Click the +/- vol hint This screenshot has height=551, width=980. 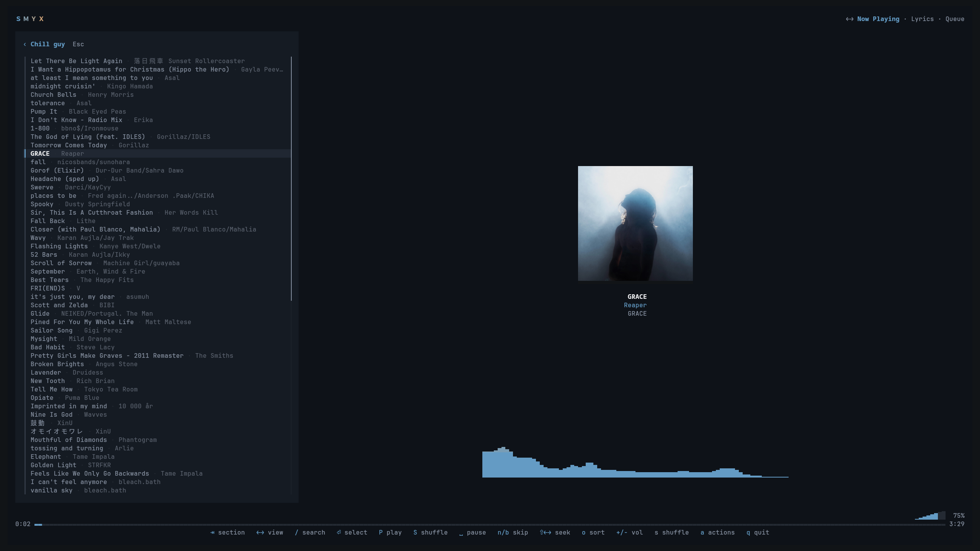point(629,533)
